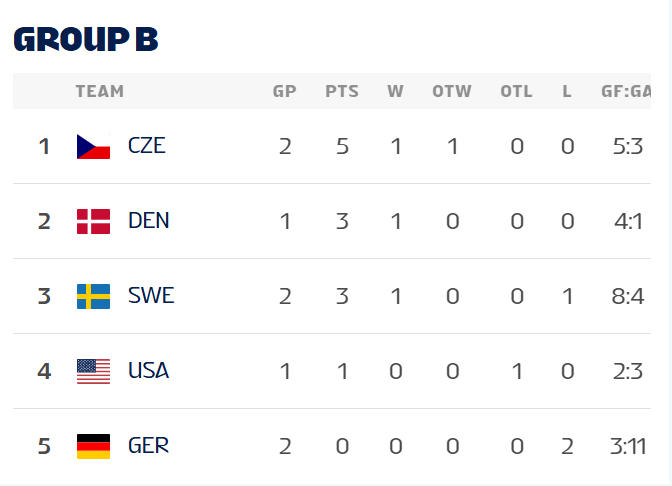Open the GER team link
672x486 pixels.
tap(148, 446)
